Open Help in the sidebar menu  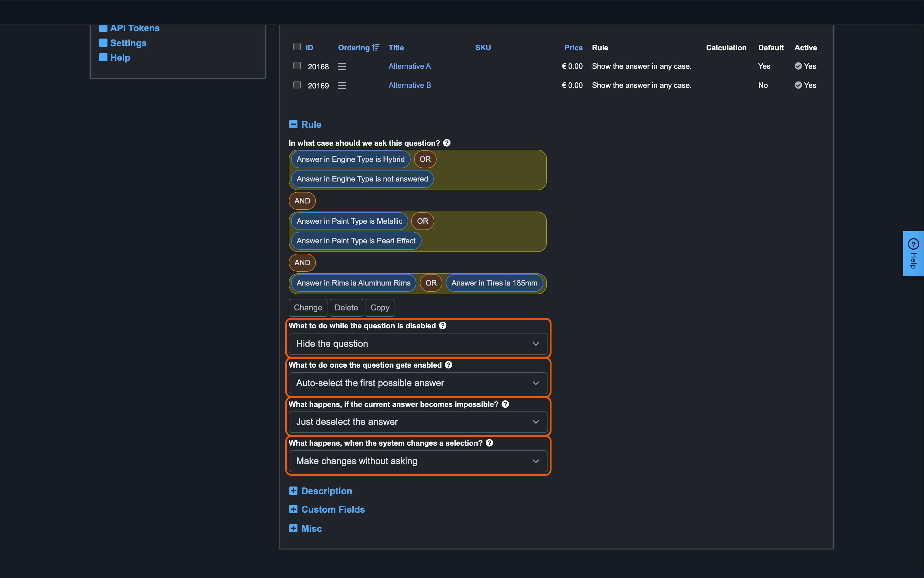(x=120, y=57)
